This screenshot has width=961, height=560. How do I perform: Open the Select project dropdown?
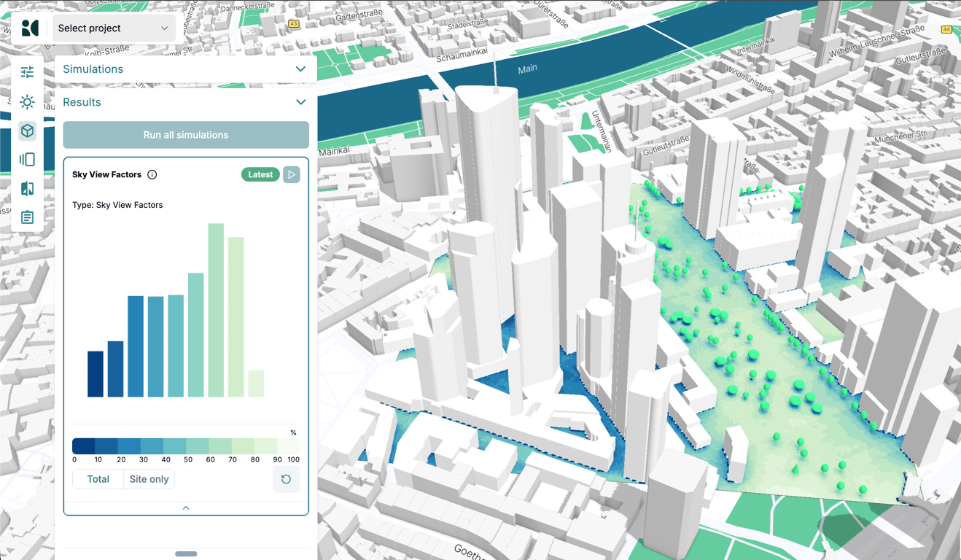point(114,28)
